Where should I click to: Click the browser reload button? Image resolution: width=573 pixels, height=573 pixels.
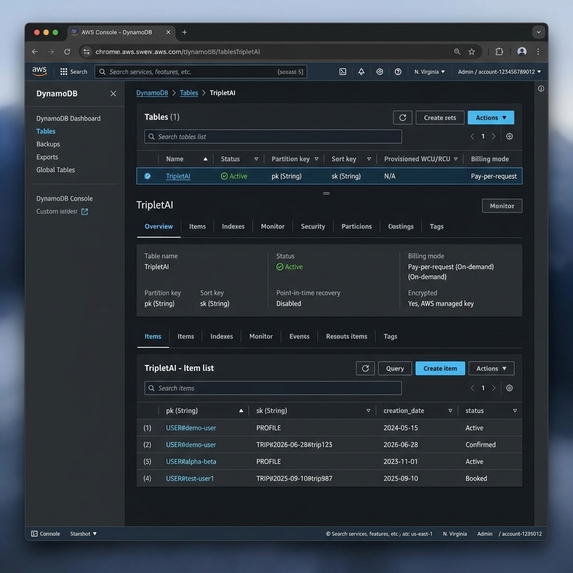[x=67, y=52]
